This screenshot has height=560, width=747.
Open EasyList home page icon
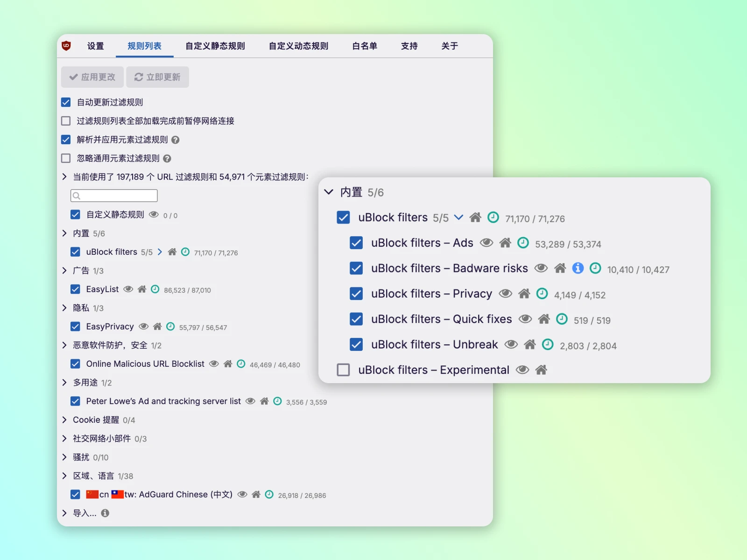(x=142, y=289)
